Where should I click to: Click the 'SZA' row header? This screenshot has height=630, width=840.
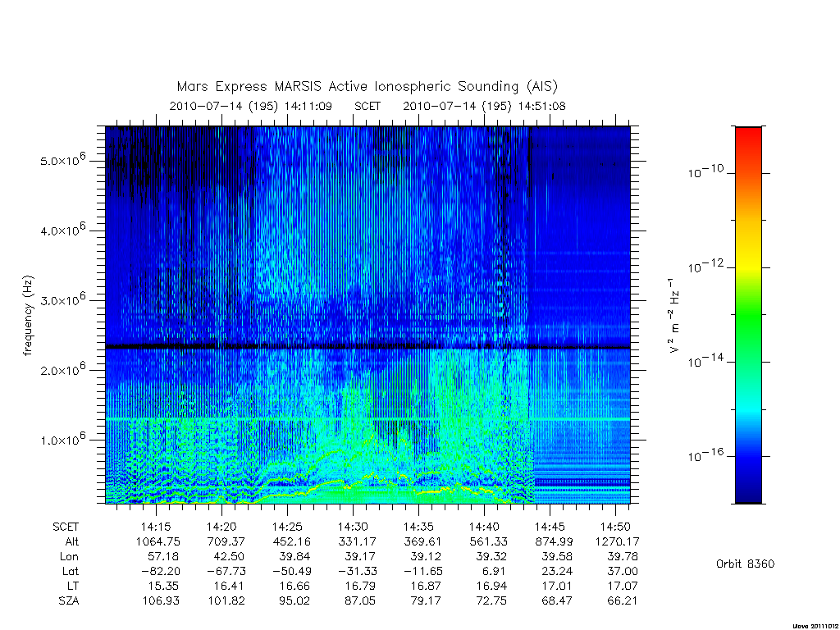pyautogui.click(x=69, y=600)
